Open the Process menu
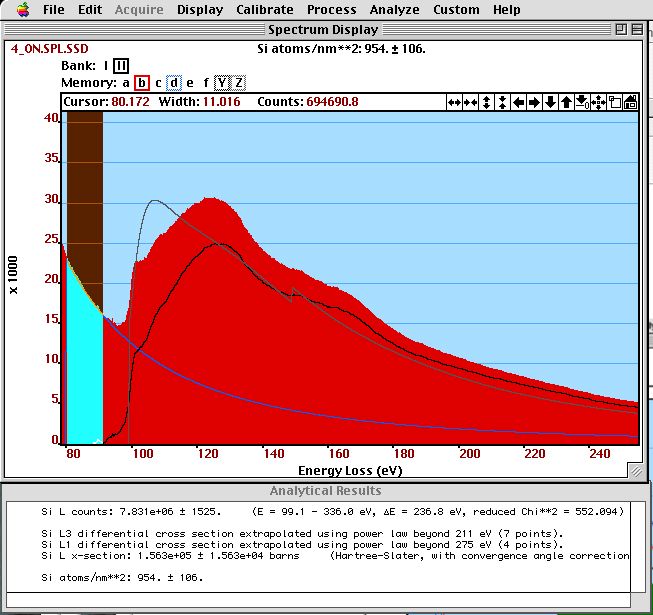 [x=331, y=10]
